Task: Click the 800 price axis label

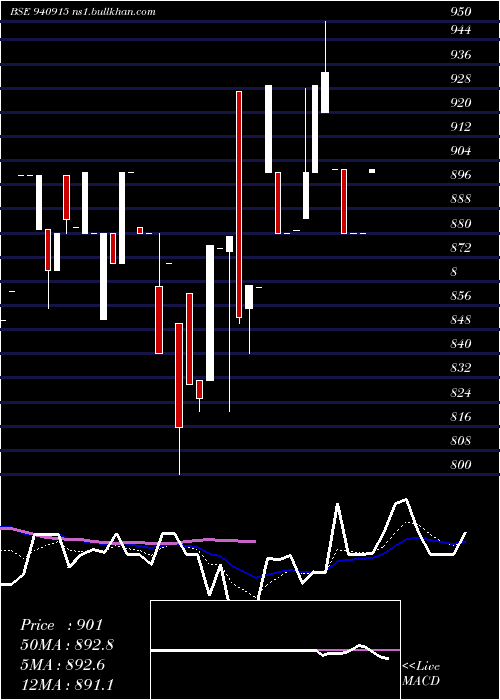Action: (x=461, y=465)
